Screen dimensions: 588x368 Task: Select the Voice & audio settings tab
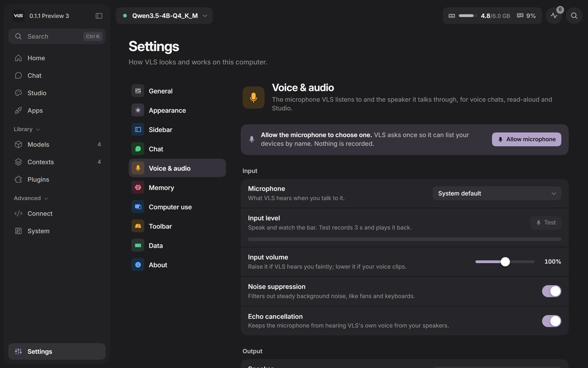[177, 168]
